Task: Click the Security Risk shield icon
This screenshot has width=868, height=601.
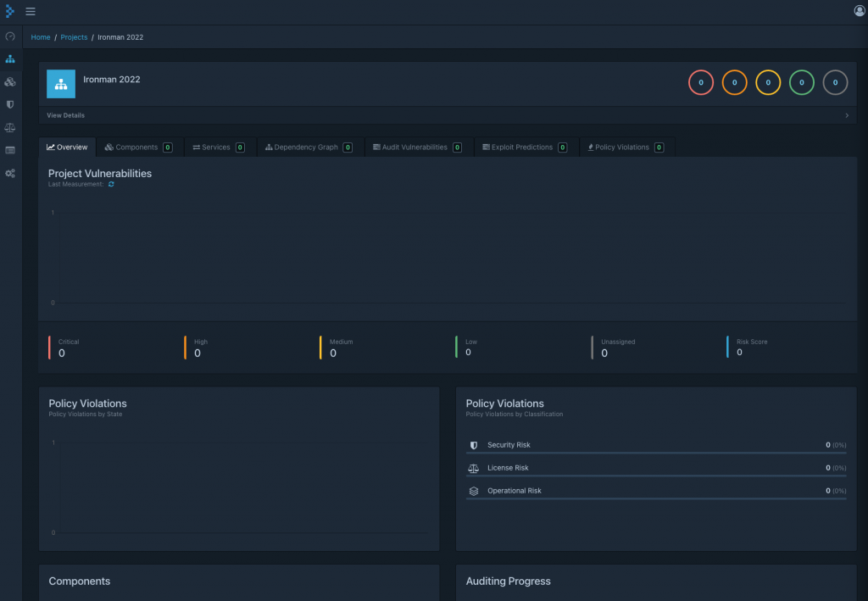Action: pos(474,445)
